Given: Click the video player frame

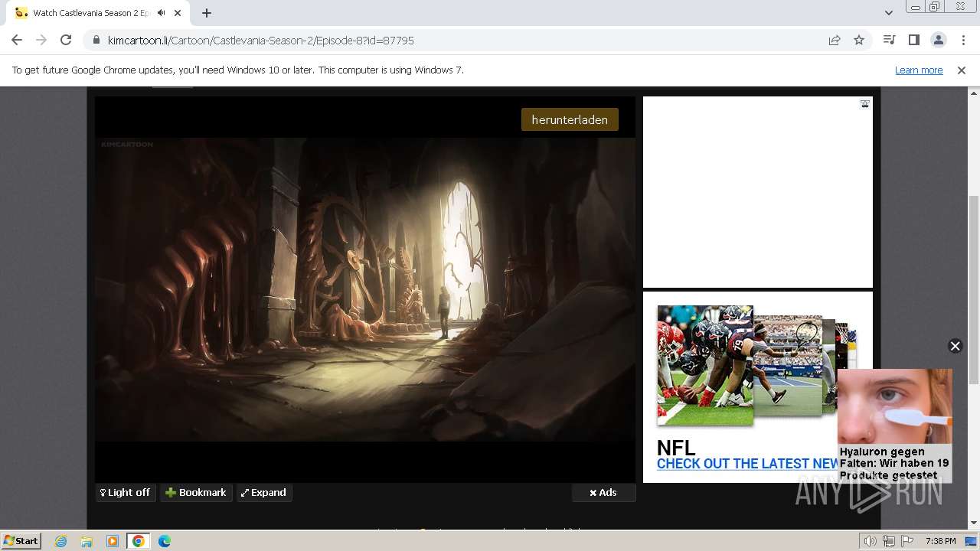Looking at the screenshot, I should point(365,289).
